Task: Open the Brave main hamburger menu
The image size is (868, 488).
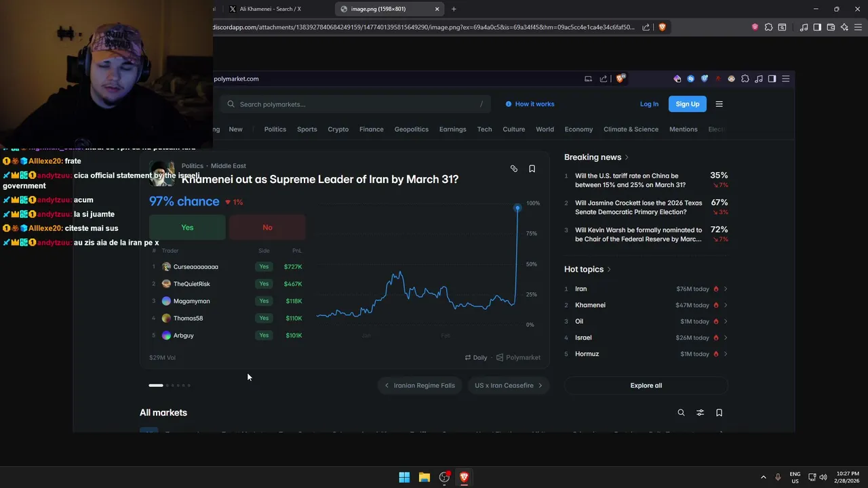Action: tap(858, 27)
